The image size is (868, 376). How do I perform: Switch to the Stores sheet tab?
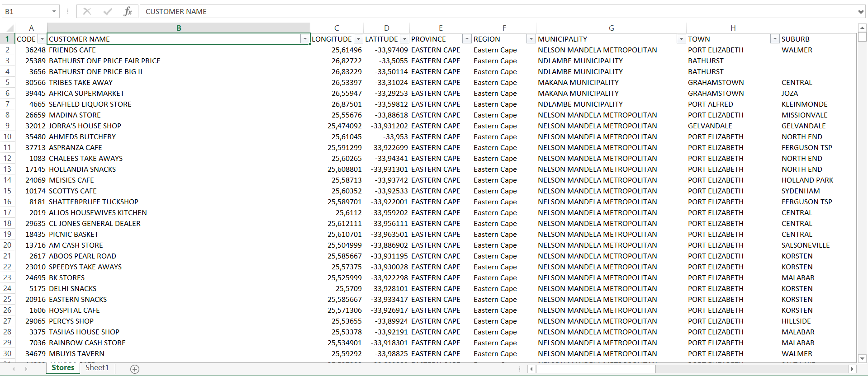pyautogui.click(x=63, y=368)
